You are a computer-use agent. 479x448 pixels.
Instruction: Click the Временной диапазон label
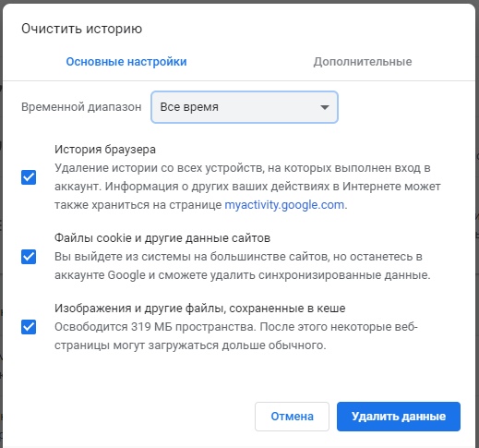(x=81, y=107)
